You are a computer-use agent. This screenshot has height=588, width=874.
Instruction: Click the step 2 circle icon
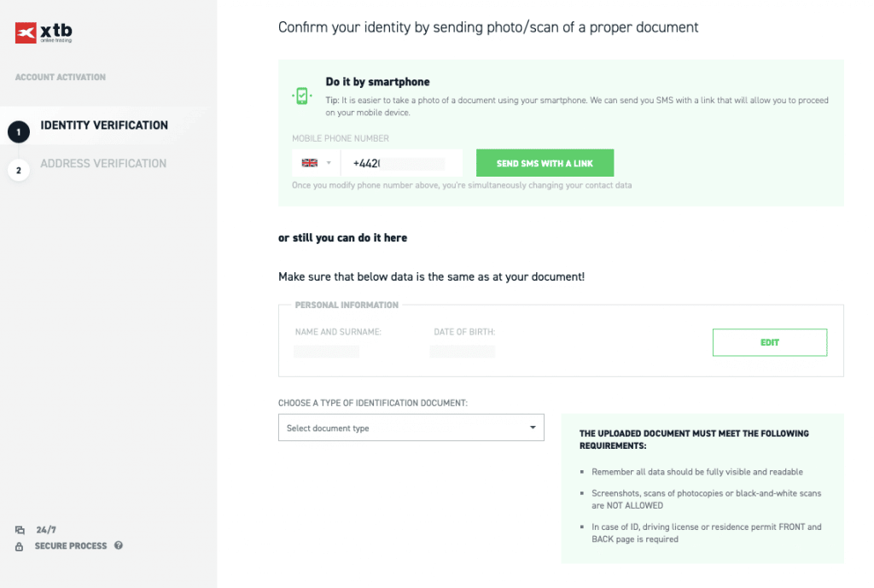(x=18, y=170)
